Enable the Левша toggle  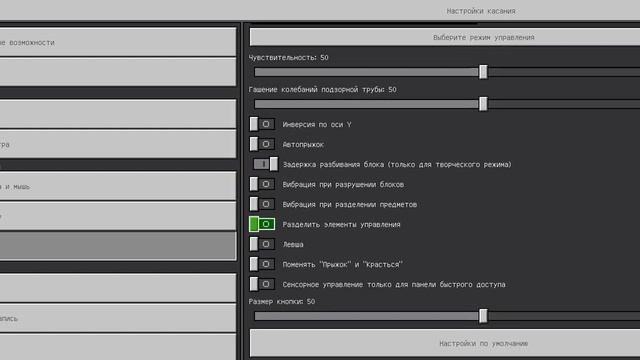point(262,244)
